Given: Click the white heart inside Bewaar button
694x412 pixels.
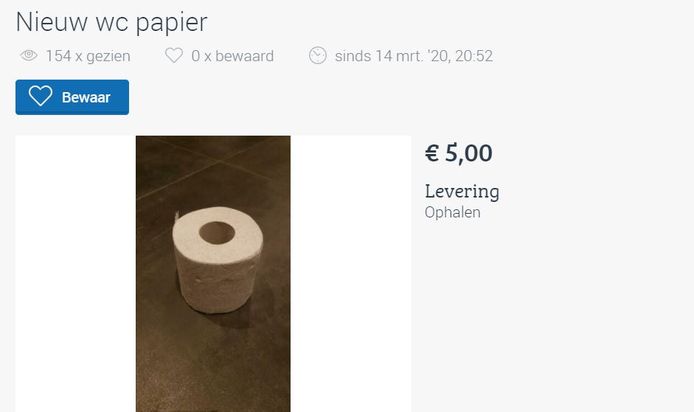Looking at the screenshot, I should coord(40,96).
